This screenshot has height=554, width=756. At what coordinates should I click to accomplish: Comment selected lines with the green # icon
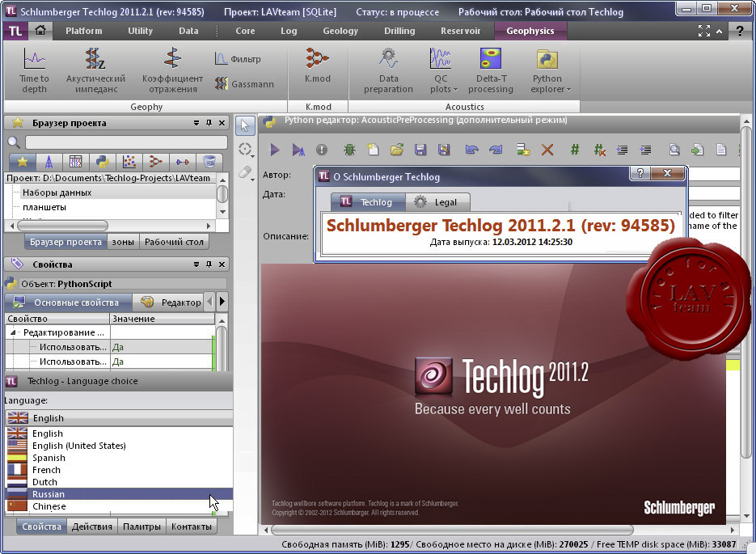(575, 150)
